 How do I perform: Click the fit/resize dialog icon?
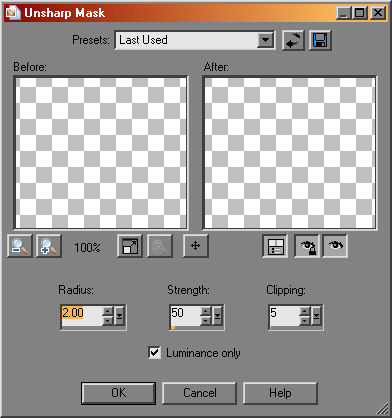click(x=130, y=246)
